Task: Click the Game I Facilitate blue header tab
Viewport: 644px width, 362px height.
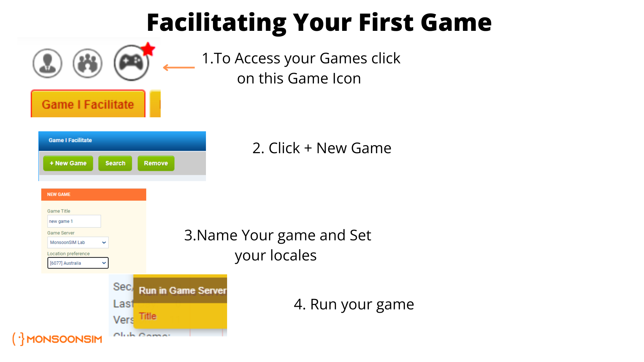Action: [122, 140]
